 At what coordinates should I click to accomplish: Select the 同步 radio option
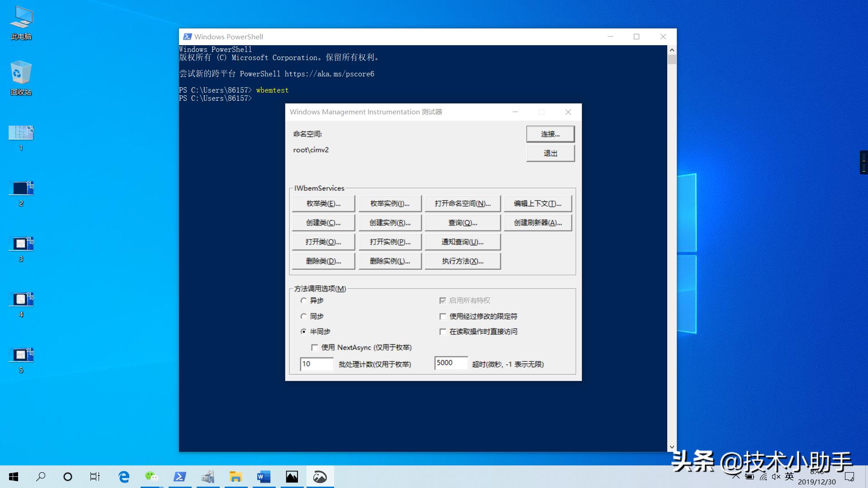(304, 316)
